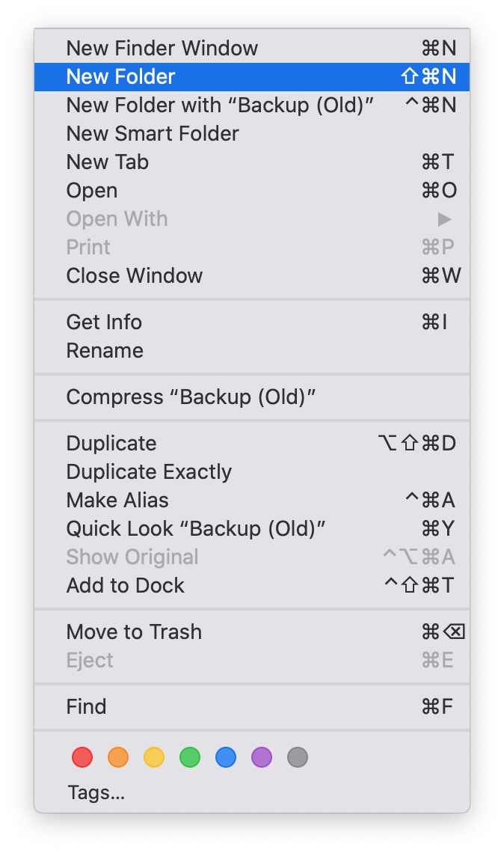Click the red tag color dot
Image resolution: width=504 pixels, height=853 pixels.
(82, 757)
